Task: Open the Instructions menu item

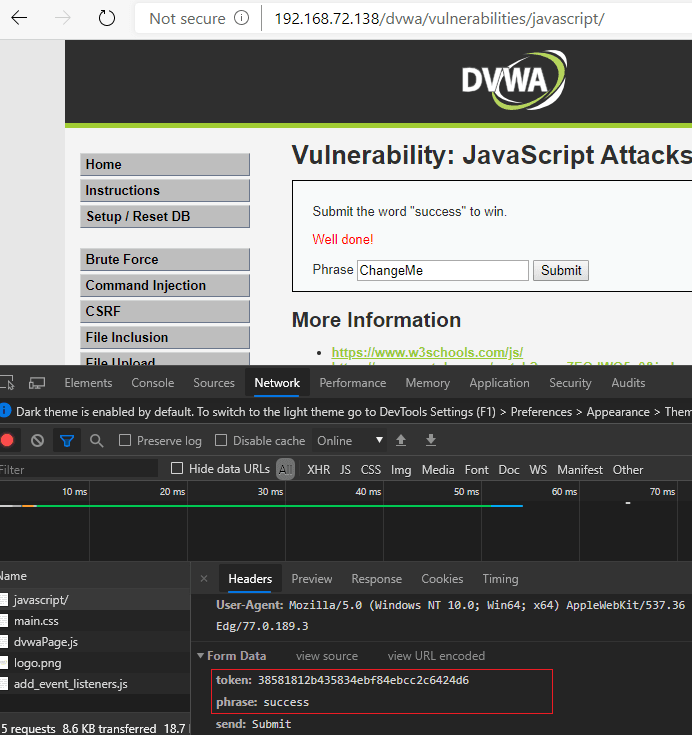Action: click(165, 190)
